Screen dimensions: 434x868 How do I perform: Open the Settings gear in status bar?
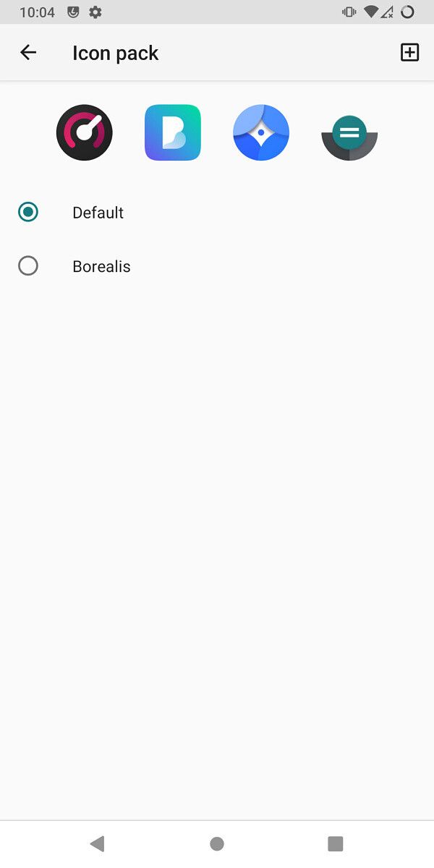pos(95,12)
